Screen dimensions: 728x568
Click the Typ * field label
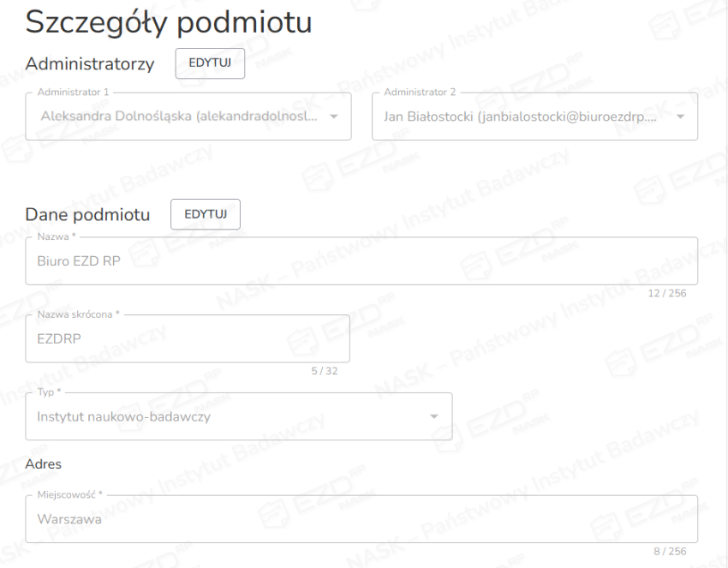pyautogui.click(x=51, y=392)
